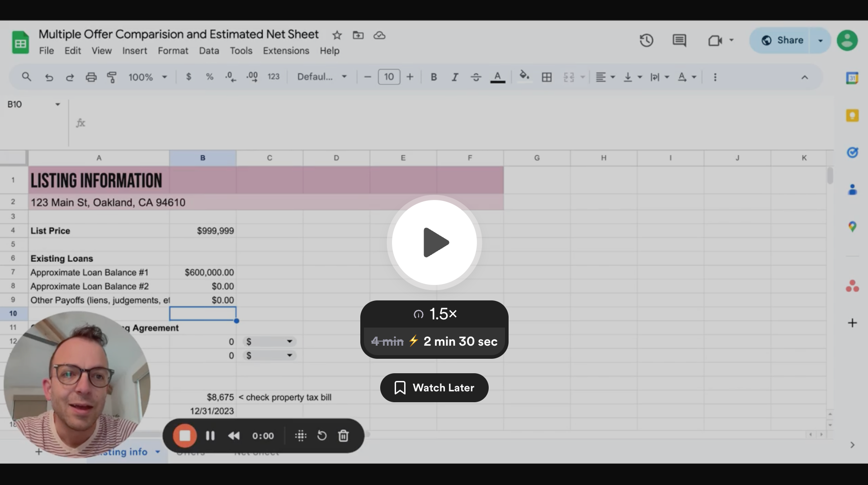Expand the font family dropdown
This screenshot has width=868, height=485.
click(322, 77)
